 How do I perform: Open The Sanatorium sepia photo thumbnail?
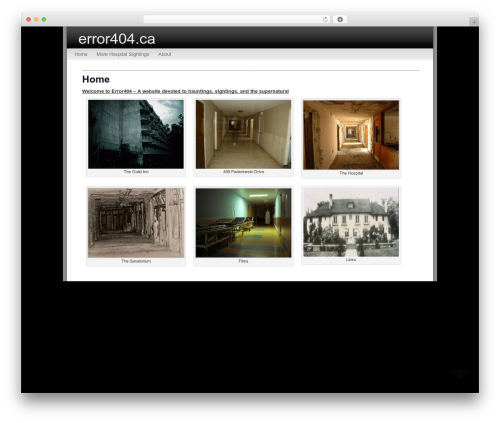[136, 223]
